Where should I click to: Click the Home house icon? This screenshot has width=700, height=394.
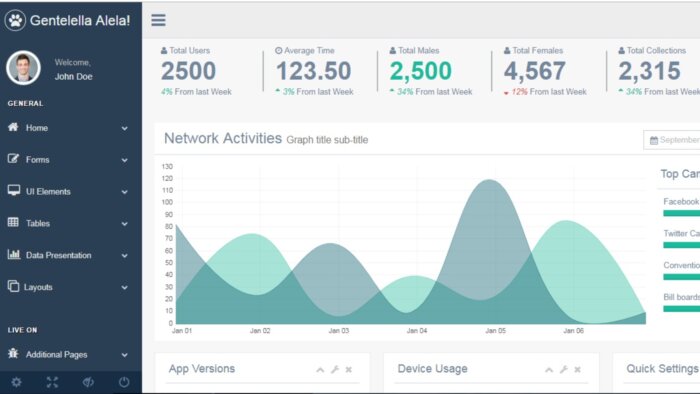pyautogui.click(x=13, y=127)
